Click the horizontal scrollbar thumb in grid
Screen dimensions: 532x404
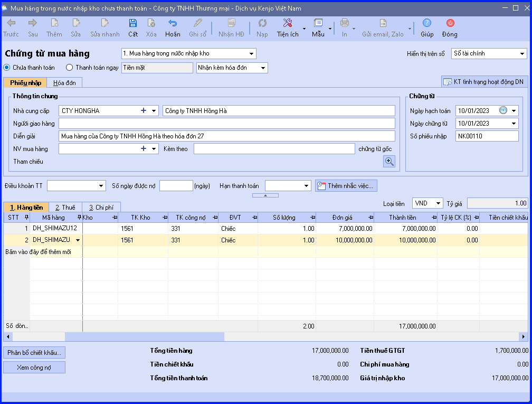tap(145, 337)
